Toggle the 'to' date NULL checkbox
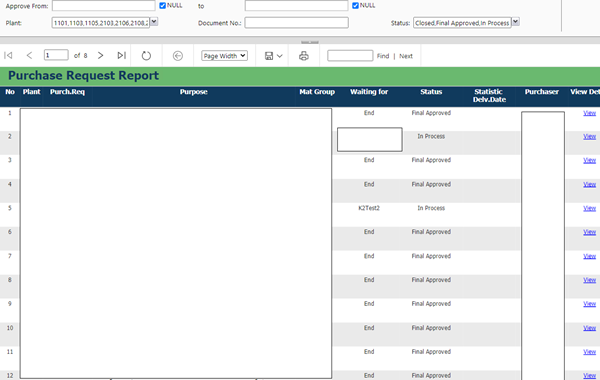Viewport: 600px width, 380px height. click(355, 5)
